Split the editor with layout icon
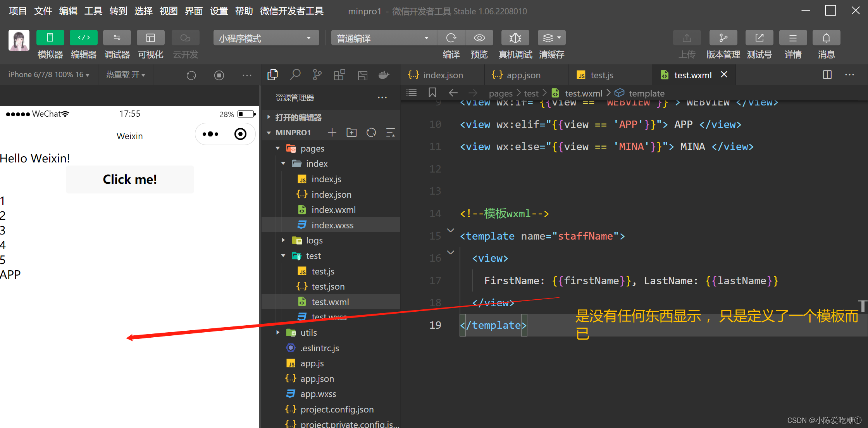The image size is (868, 428). [827, 75]
